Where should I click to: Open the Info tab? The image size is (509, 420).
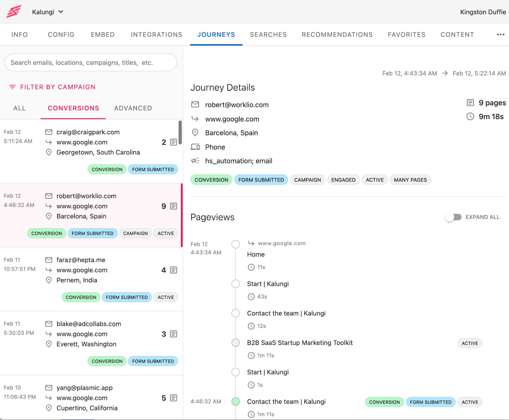pos(19,35)
